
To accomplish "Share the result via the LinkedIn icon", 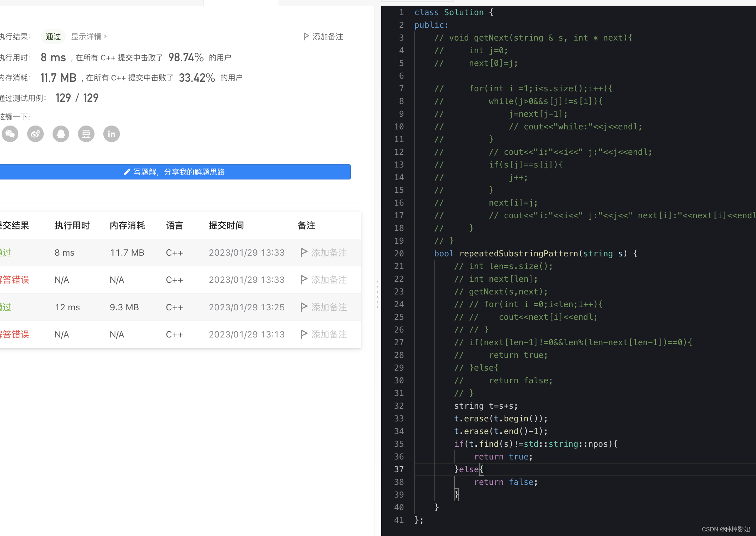I will tap(111, 134).
